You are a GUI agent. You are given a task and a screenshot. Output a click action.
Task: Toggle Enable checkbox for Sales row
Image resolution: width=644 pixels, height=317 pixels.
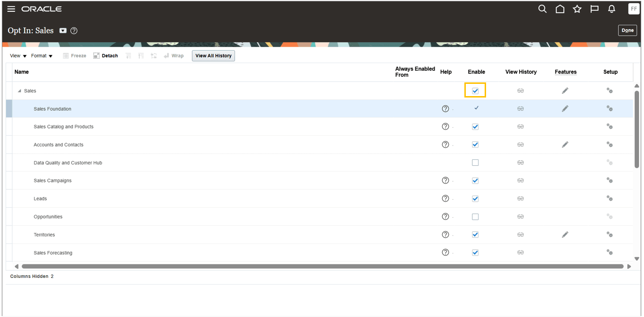(475, 90)
